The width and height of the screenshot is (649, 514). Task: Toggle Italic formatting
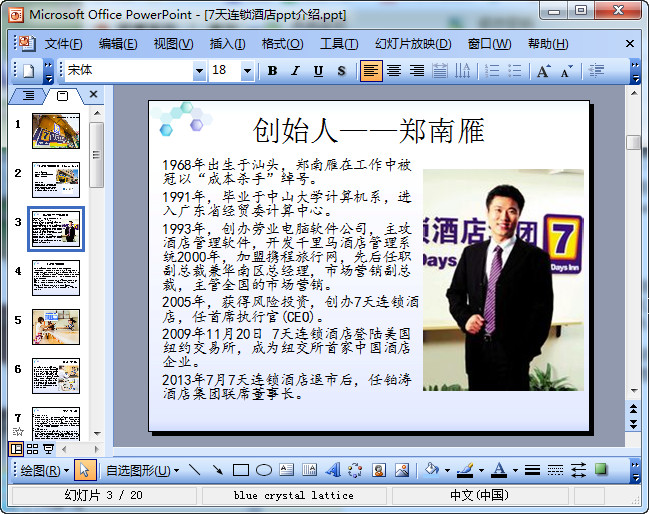295,71
